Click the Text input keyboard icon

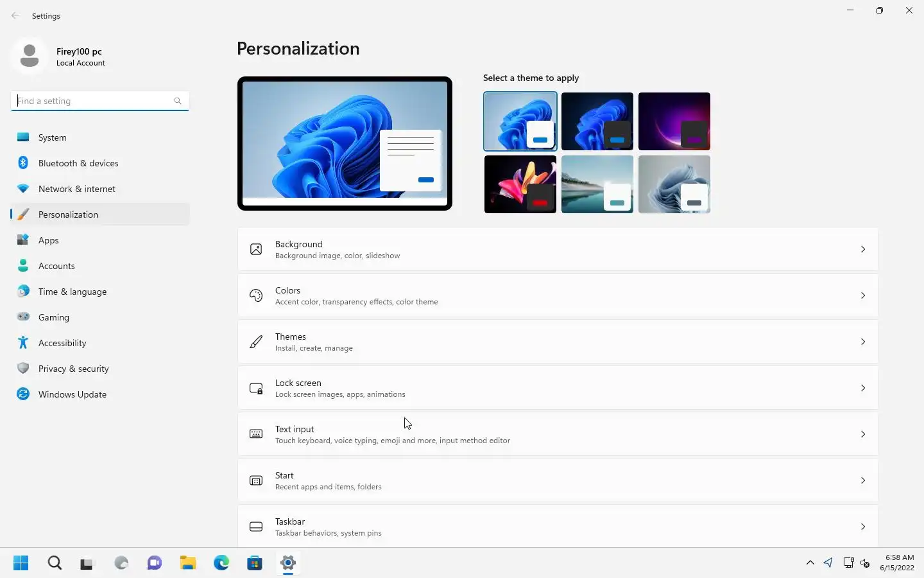click(256, 434)
